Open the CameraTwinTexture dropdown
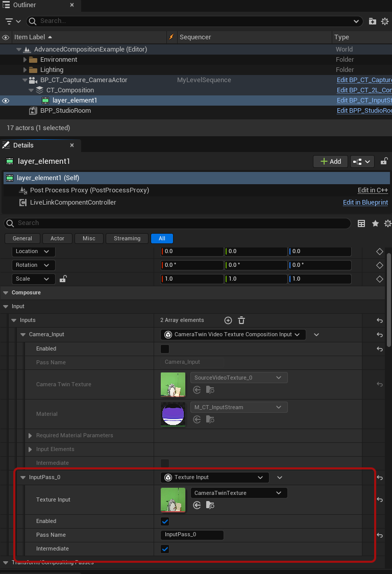This screenshot has width=392, height=574. (x=238, y=493)
